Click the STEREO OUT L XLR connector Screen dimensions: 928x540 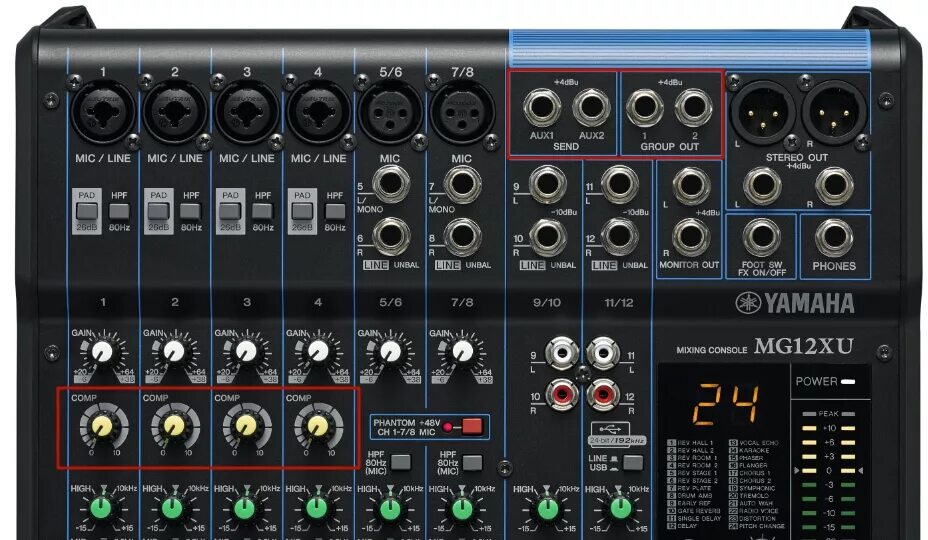[x=763, y=112]
